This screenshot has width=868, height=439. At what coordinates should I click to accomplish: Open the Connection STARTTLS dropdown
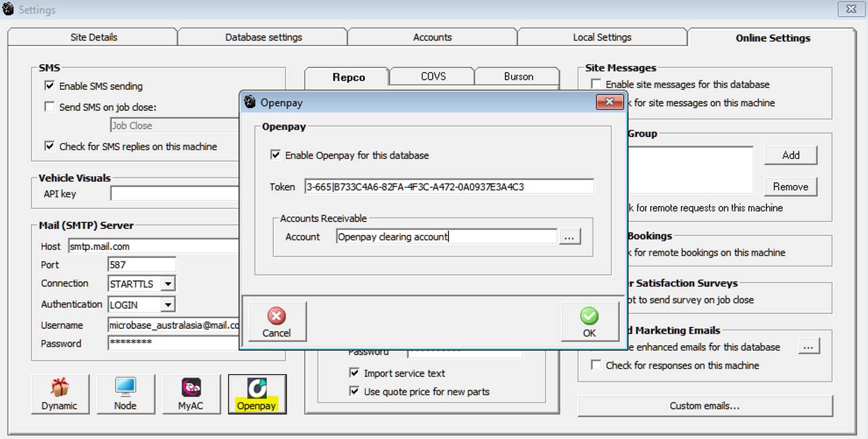coord(168,284)
